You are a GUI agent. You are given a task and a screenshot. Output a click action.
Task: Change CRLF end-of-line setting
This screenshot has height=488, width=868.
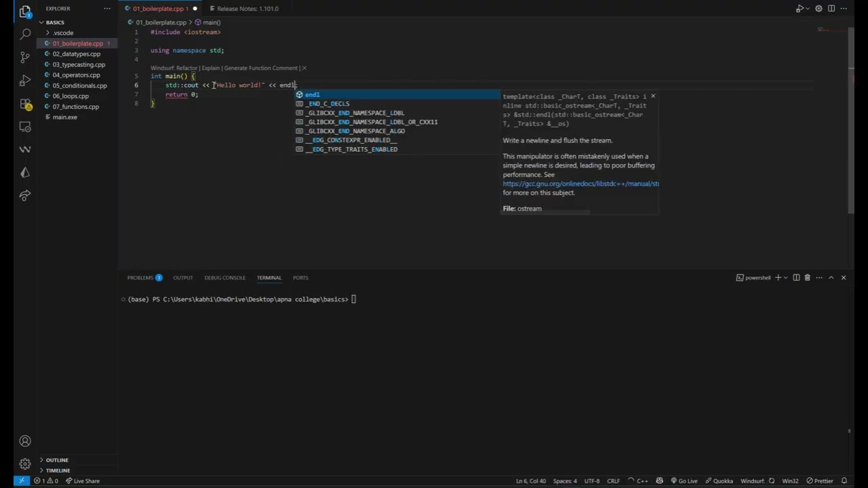point(613,481)
